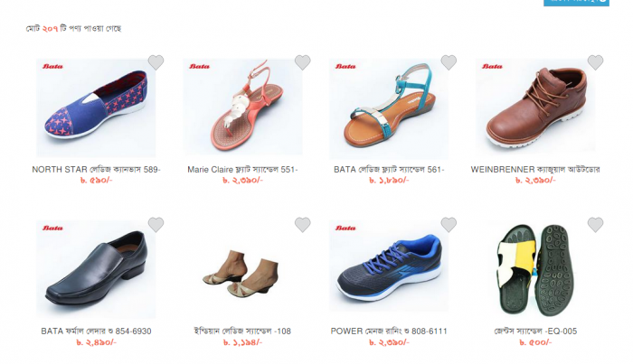Open the brown WEINBRENNER boot image
Screen dimensions: 633x364
535,106
